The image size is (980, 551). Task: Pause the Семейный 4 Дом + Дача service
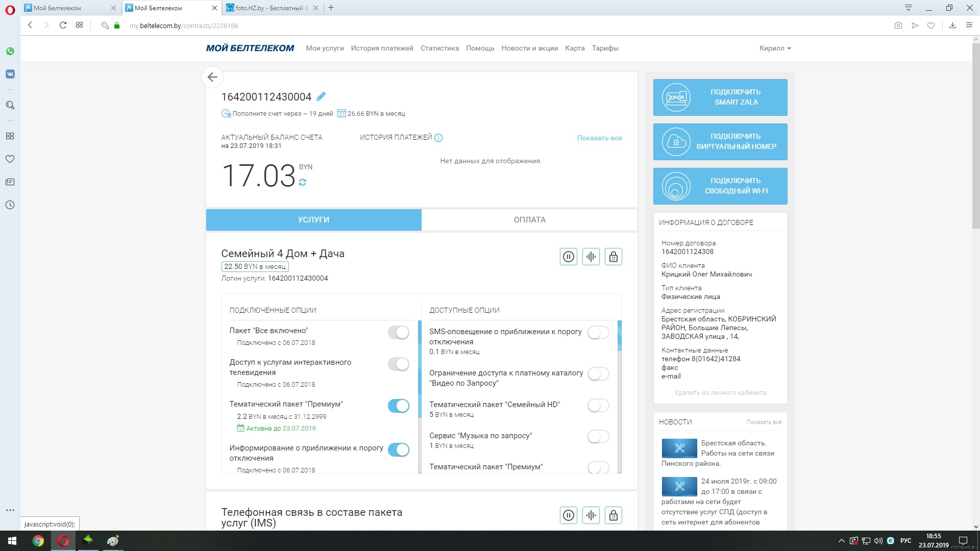(569, 257)
